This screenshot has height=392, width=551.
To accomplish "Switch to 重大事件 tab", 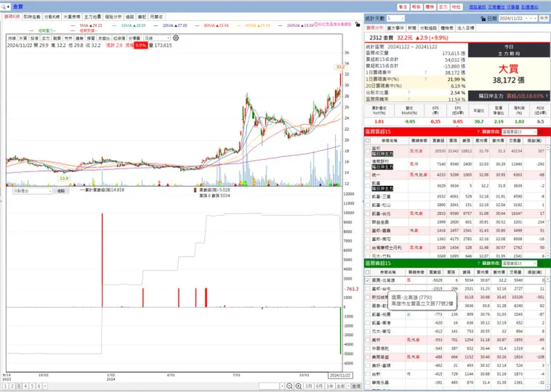I will (395, 28).
